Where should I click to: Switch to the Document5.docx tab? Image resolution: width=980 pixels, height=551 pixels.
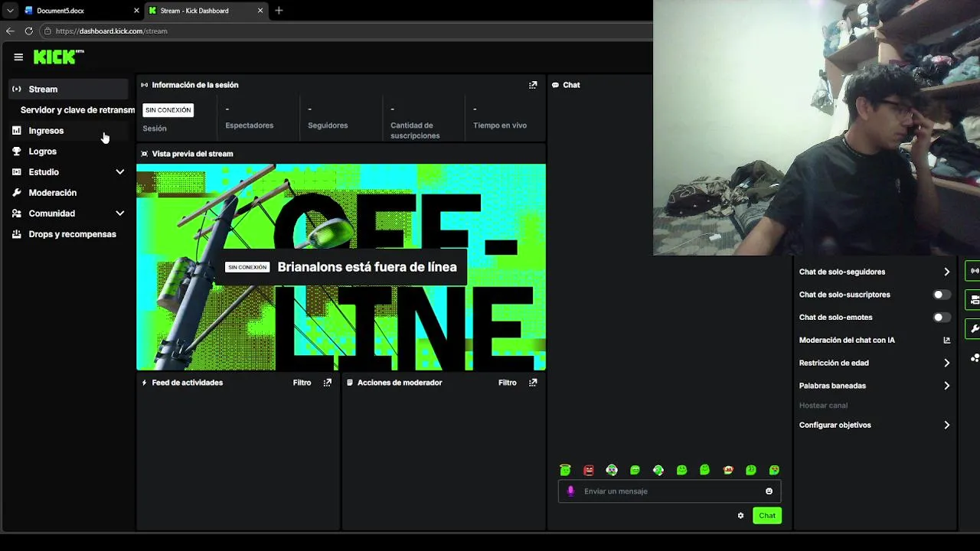click(x=81, y=11)
